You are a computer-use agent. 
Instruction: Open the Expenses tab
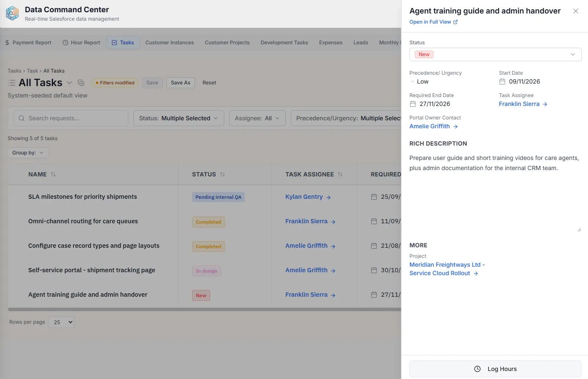click(x=331, y=43)
